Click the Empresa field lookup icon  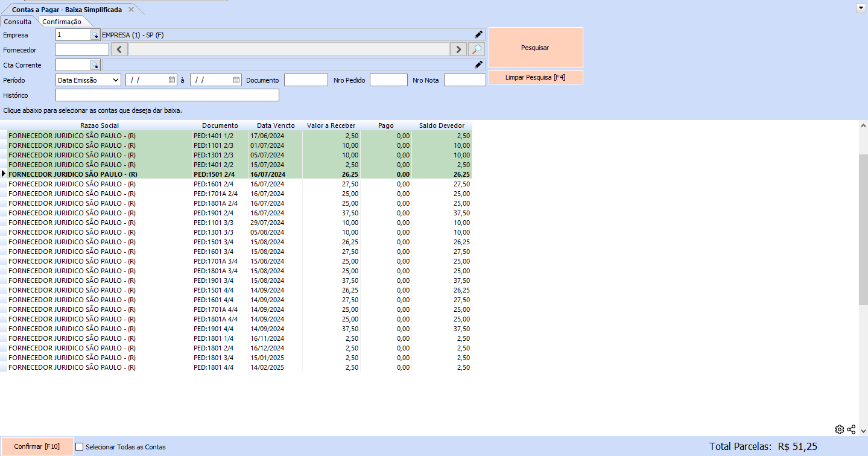coord(95,35)
